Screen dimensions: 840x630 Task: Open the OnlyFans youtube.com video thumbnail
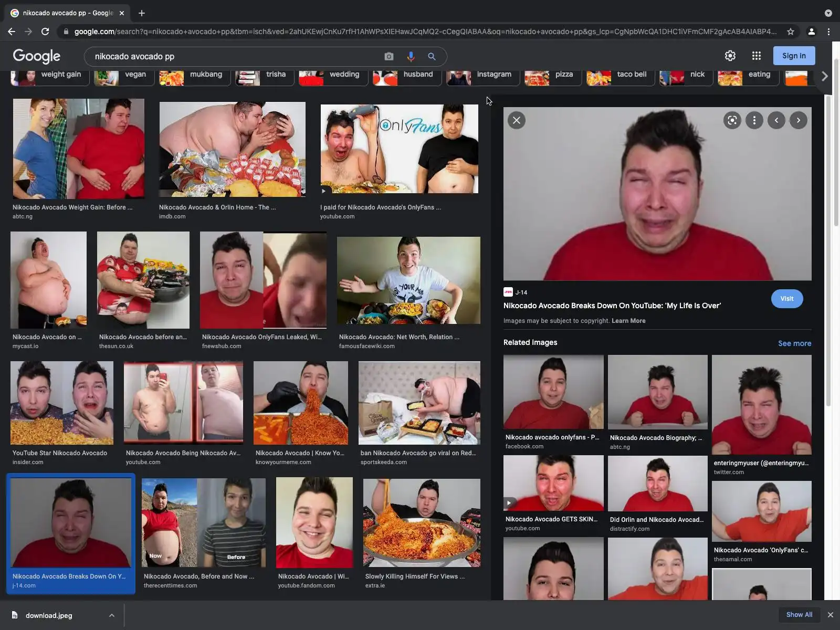(399, 149)
